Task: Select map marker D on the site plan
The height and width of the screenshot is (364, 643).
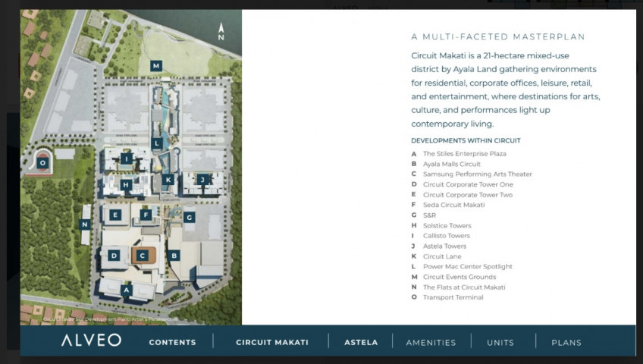Action: click(x=114, y=256)
